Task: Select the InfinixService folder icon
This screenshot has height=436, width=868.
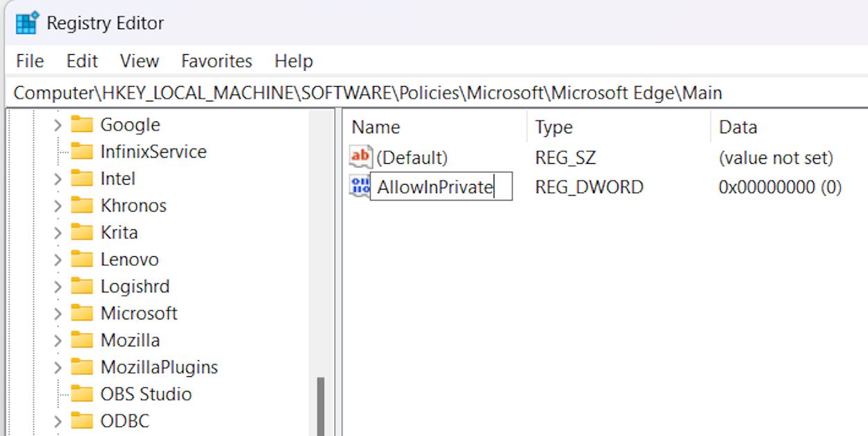Action: coord(82,151)
